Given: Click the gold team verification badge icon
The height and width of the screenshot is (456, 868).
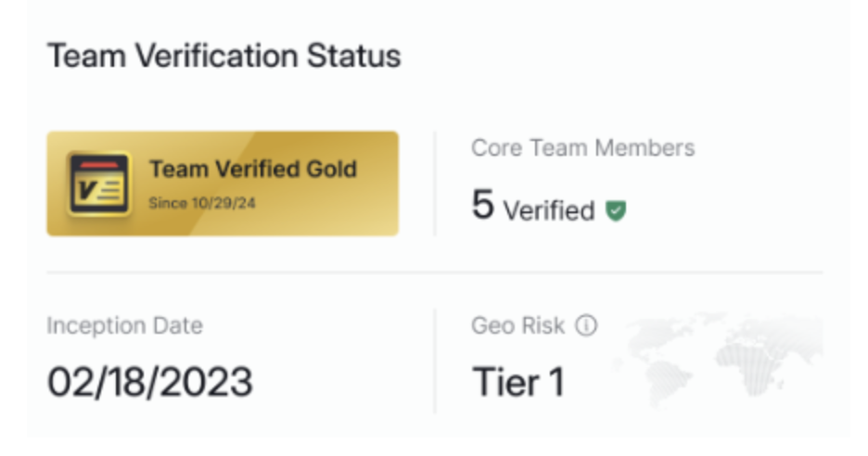Looking at the screenshot, I should pos(98,184).
